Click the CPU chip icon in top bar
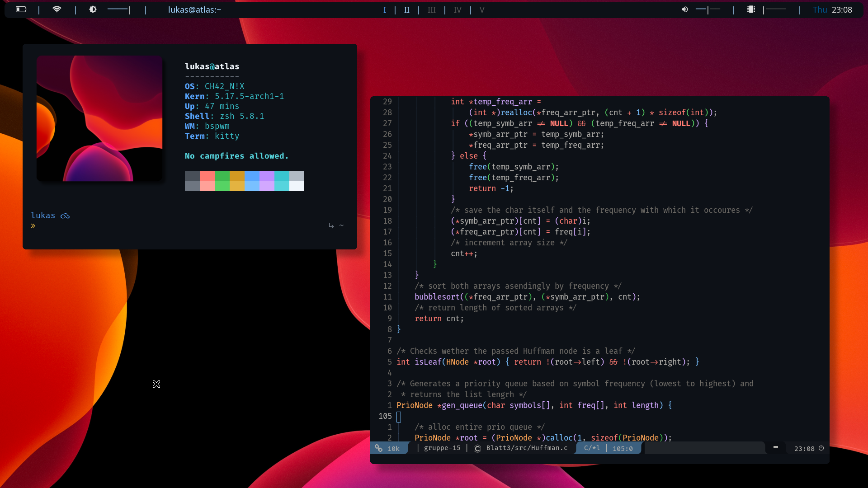The height and width of the screenshot is (488, 868). point(751,9)
